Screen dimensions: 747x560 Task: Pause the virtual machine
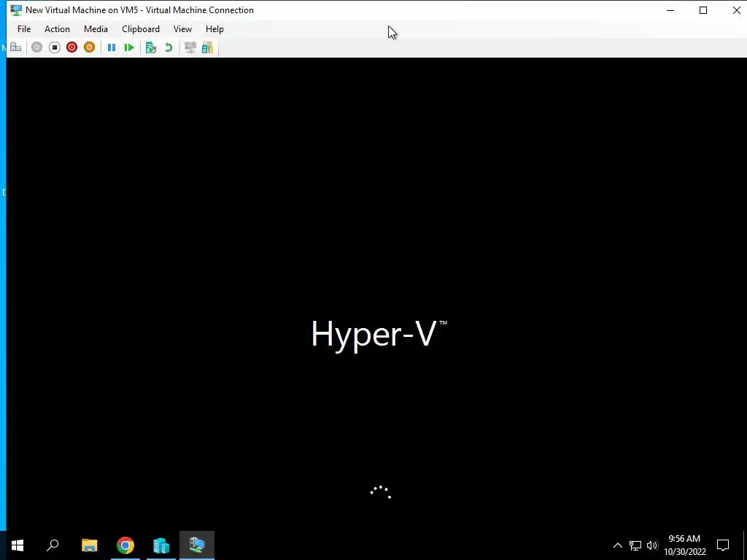tap(112, 47)
